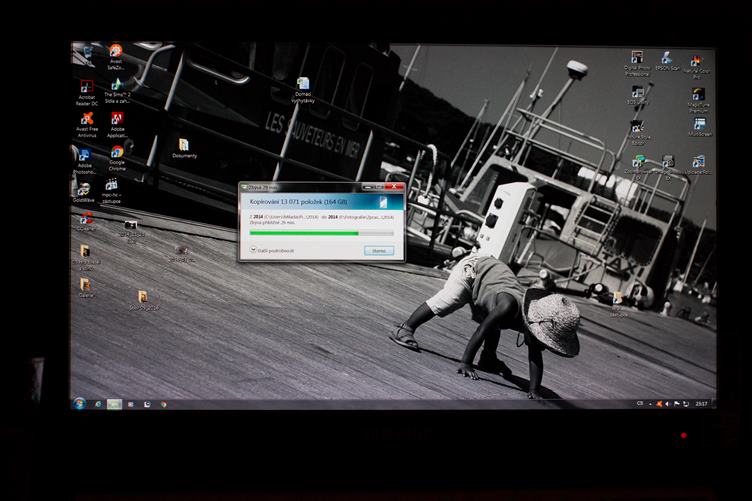Open the ZoomBrowser EX shortcut

tap(638, 165)
